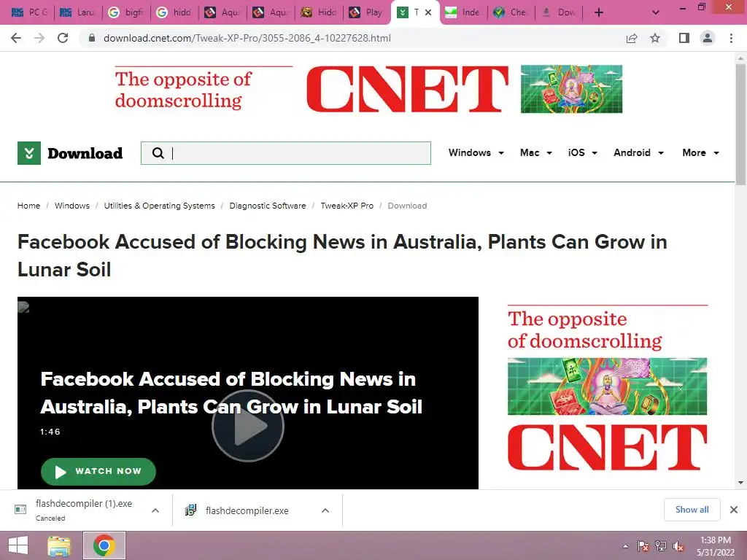Open the top CNET banner ad
Image resolution: width=747 pixels, height=560 pixels.
[368, 90]
